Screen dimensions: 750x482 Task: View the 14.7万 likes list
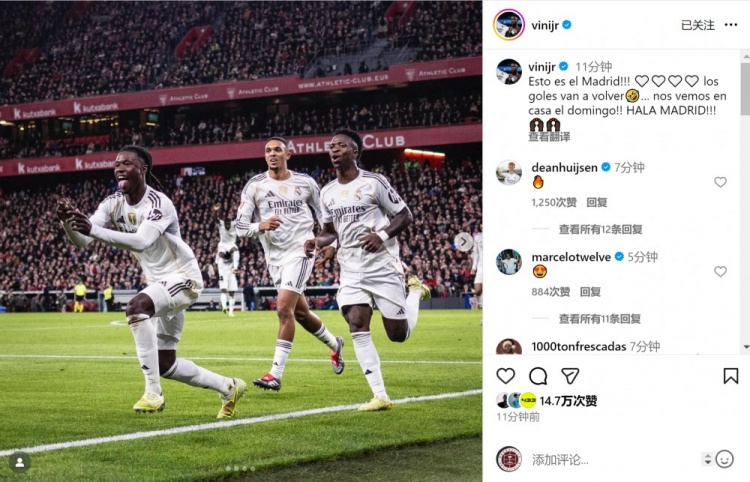pos(568,401)
